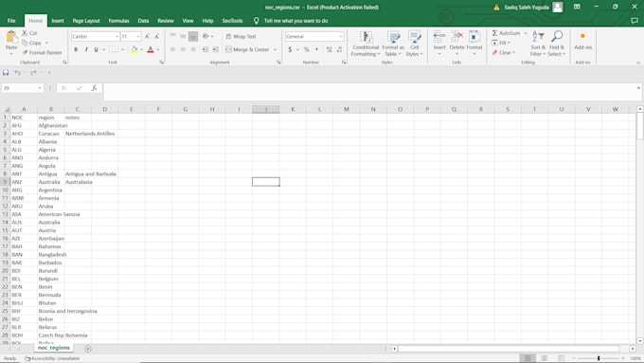Open the Format cells menu in Cells group
Image resolution: width=644 pixels, height=363 pixels.
coord(474,44)
